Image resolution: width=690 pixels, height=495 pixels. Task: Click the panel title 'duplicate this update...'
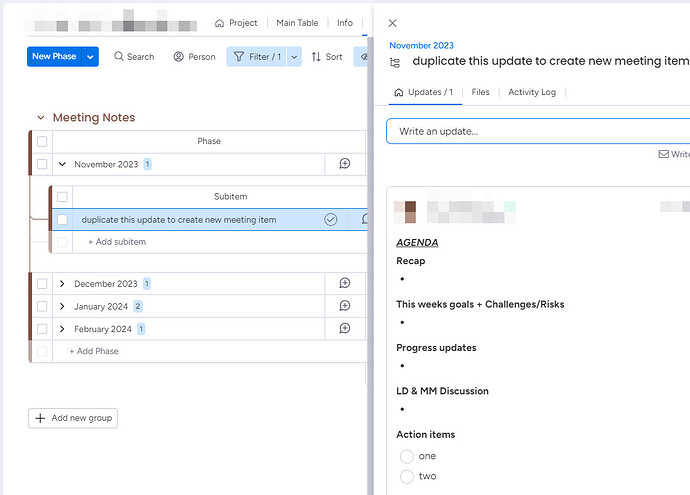click(551, 61)
